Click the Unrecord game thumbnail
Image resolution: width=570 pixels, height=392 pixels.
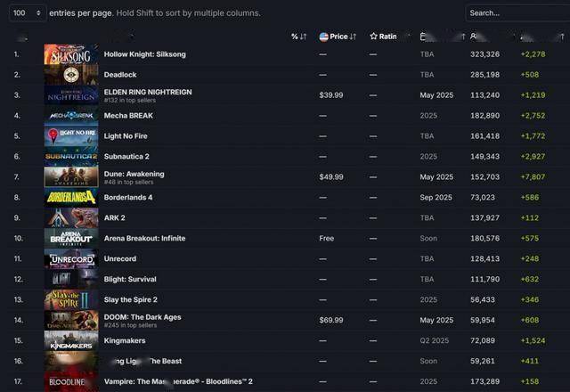point(71,259)
